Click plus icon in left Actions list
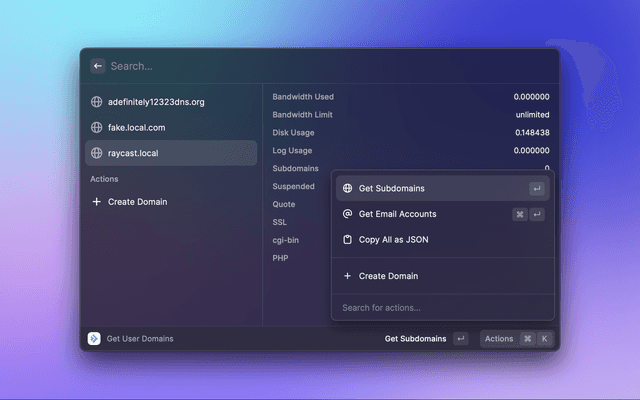 97,202
